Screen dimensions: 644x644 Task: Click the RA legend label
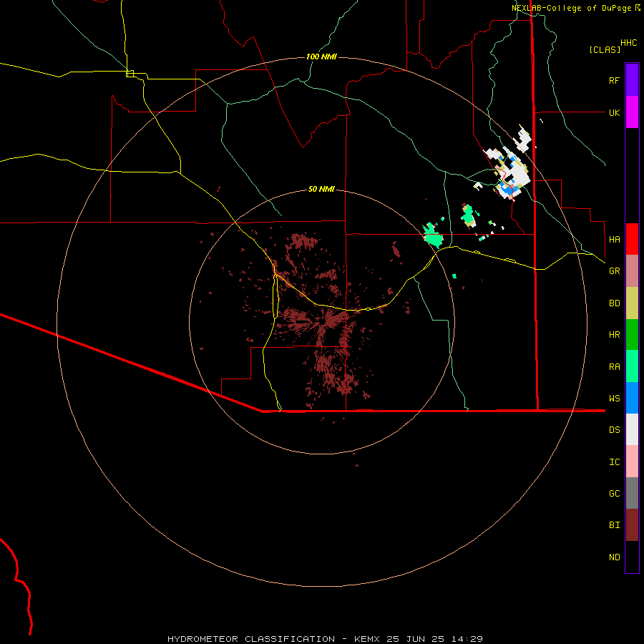tap(614, 367)
